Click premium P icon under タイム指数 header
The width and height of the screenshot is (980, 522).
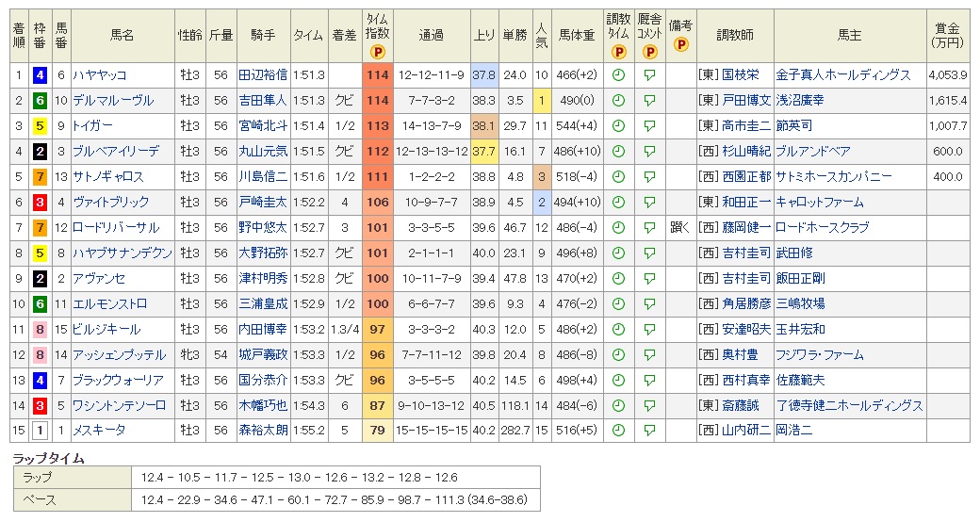378,52
